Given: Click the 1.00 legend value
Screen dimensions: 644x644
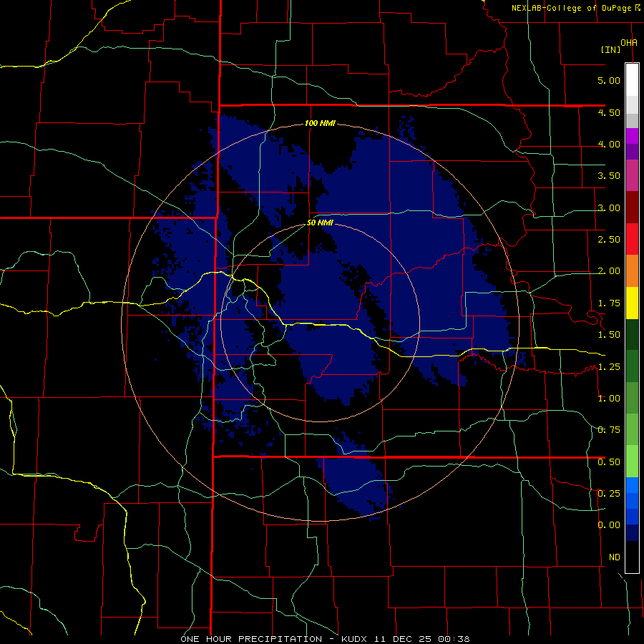Looking at the screenshot, I should click(609, 399).
